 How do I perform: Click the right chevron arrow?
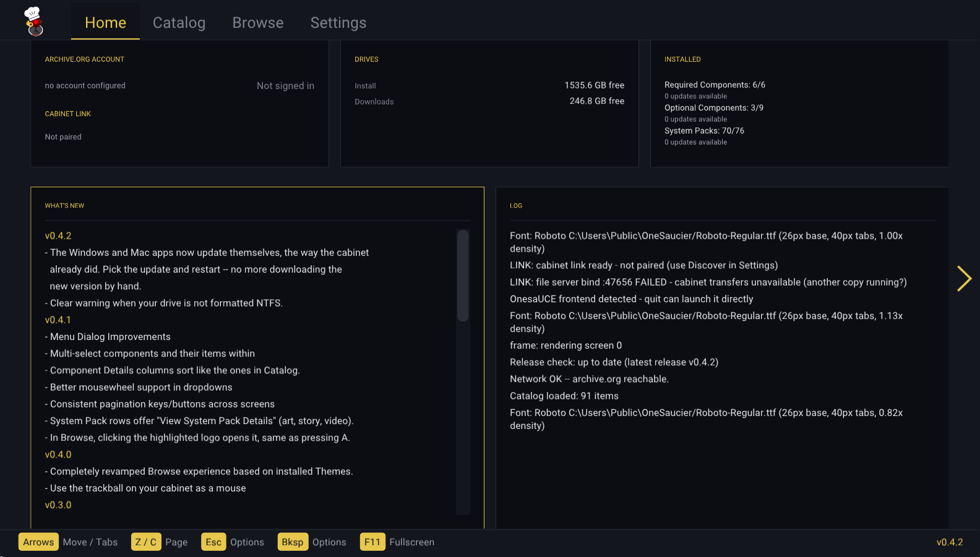[x=964, y=278]
